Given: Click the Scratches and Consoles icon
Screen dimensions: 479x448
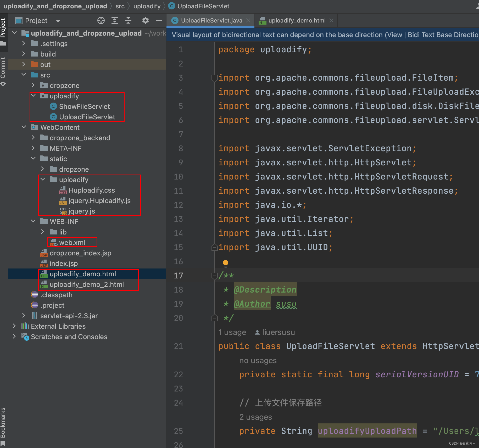Looking at the screenshot, I should 25,337.
